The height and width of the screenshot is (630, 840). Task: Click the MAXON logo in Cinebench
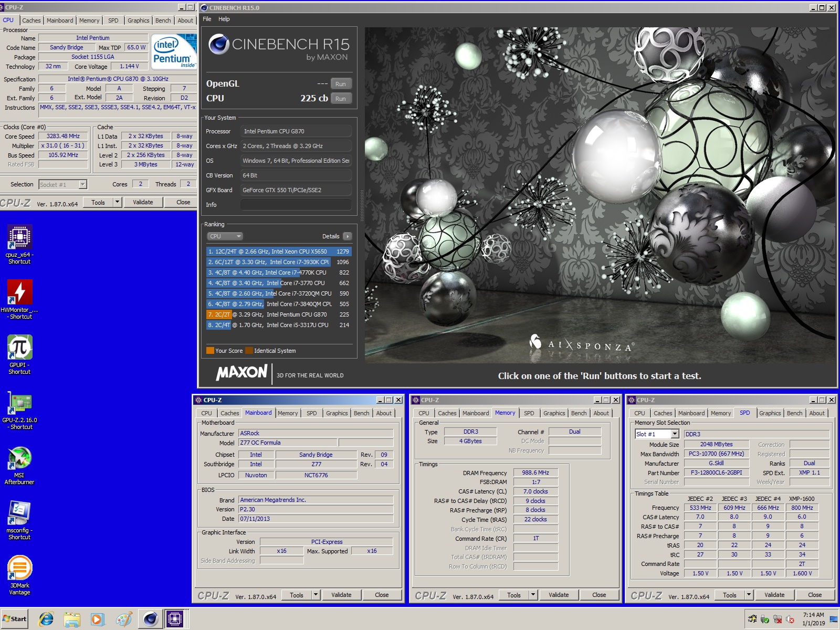(x=242, y=373)
